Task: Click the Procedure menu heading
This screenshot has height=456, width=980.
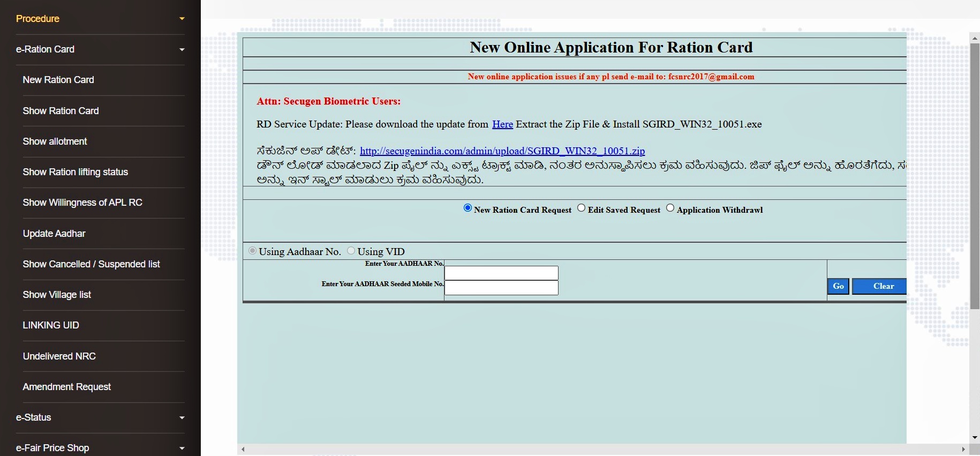Action: click(x=37, y=19)
